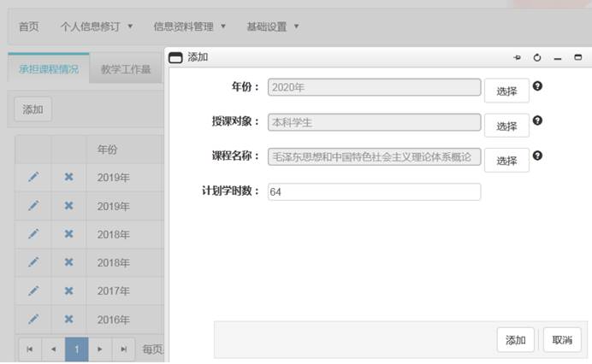Click 选择 button beside the 年份 field
Image resolution: width=592 pixels, height=364 pixels.
pos(506,91)
